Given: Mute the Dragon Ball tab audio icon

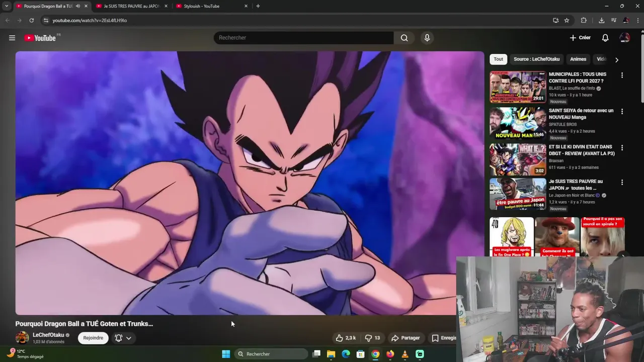Looking at the screenshot, I should tap(78, 6).
